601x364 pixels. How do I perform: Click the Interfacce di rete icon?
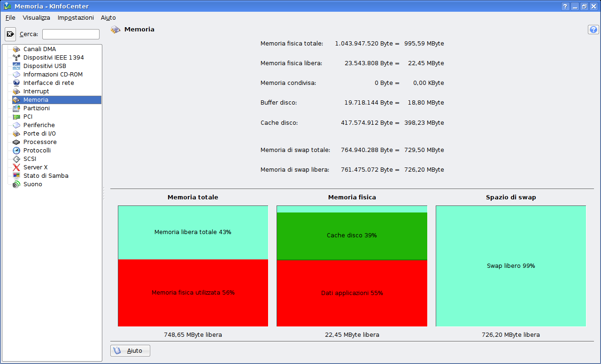click(x=16, y=83)
